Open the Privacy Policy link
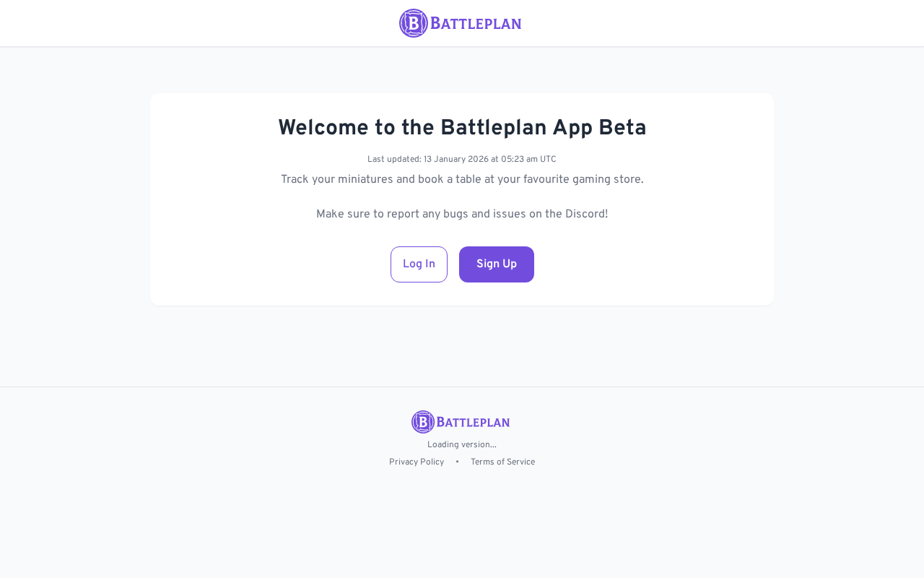This screenshot has height=578, width=924. 417,462
